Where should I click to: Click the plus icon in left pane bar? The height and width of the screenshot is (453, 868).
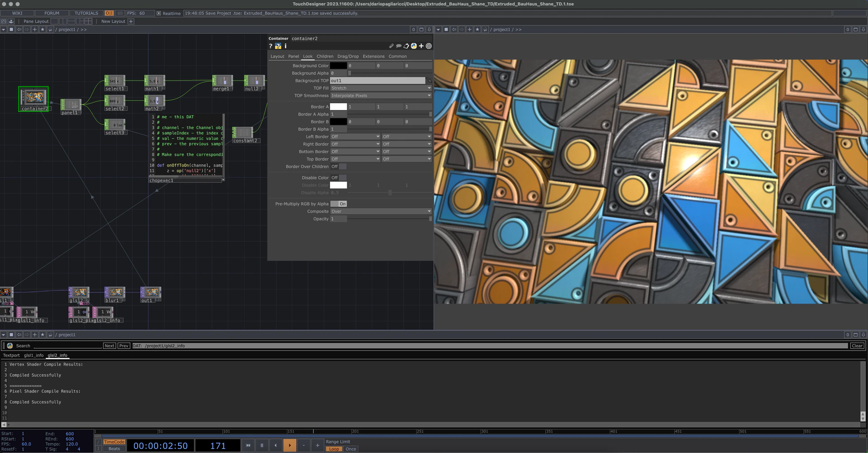(x=35, y=29)
